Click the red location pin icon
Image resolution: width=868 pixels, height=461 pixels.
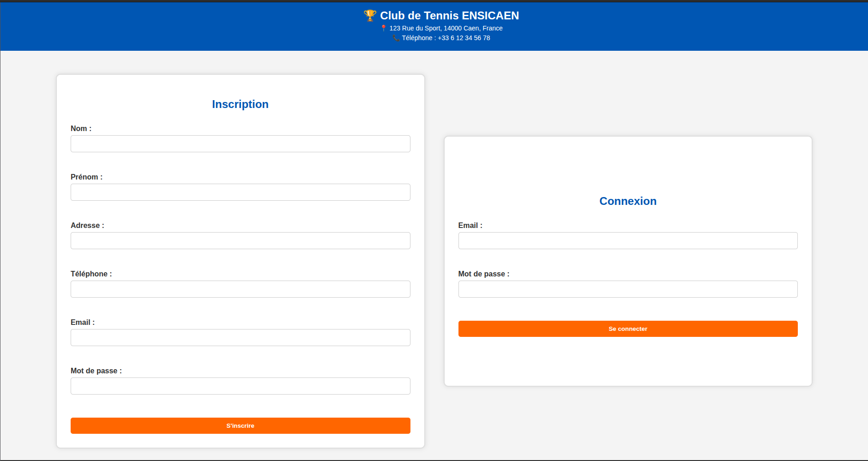click(383, 28)
